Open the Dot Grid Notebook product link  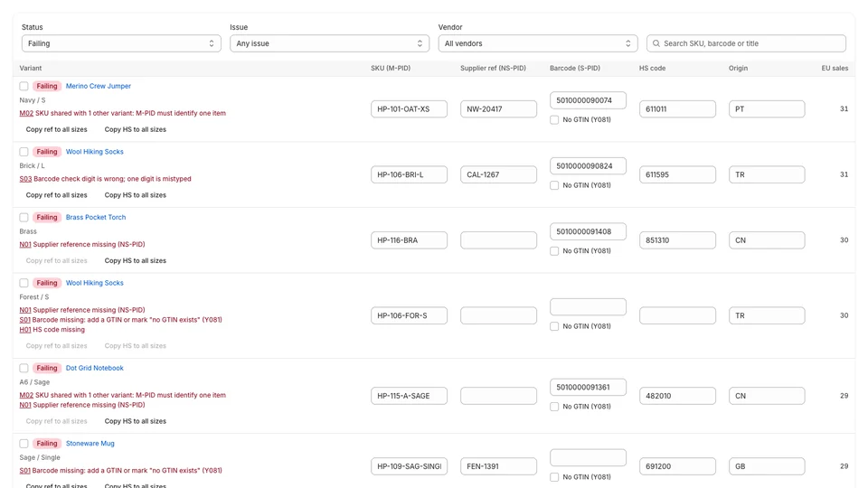(x=95, y=368)
